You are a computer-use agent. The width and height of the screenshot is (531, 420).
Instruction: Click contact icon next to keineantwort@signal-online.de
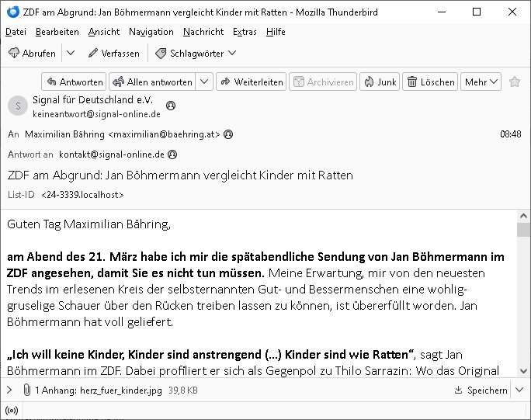pos(171,106)
